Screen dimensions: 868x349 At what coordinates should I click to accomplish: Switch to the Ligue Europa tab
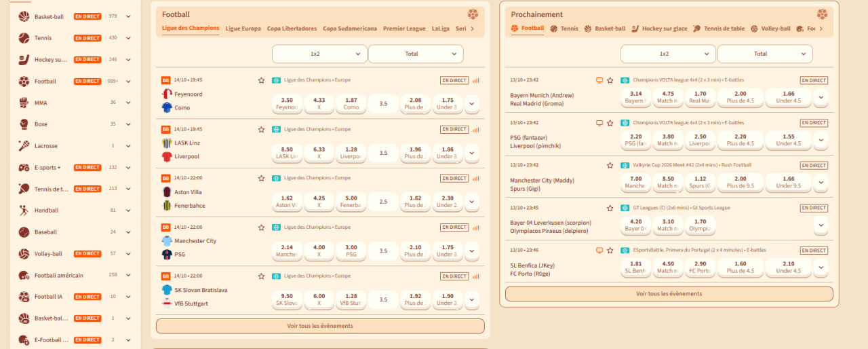tap(243, 29)
